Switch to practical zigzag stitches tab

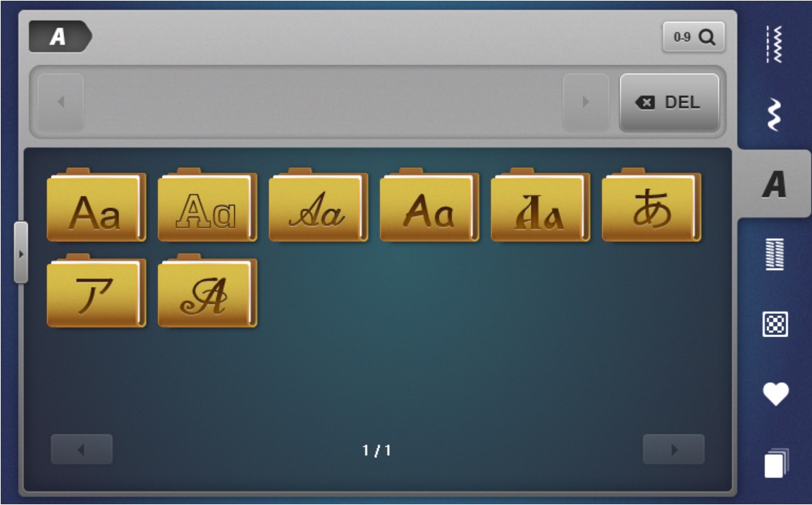click(775, 44)
